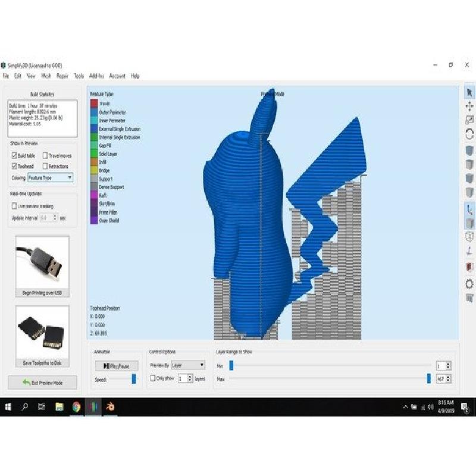
Task: Switch to the front view cube
Action: click(469, 178)
